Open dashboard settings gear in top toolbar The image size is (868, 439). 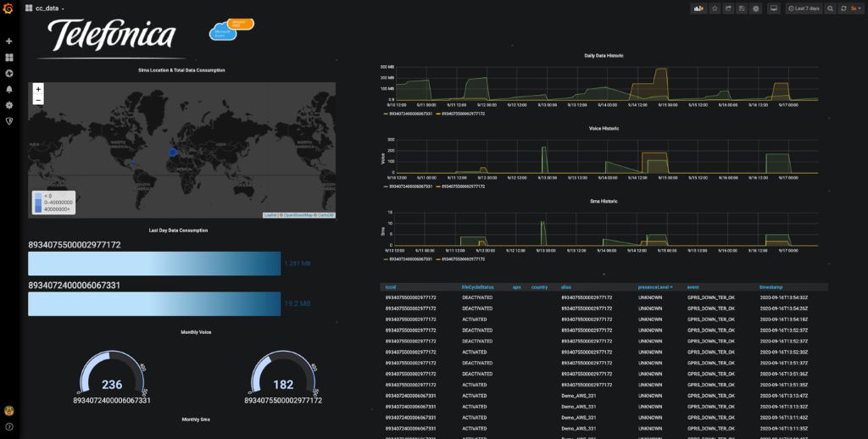pyautogui.click(x=755, y=8)
